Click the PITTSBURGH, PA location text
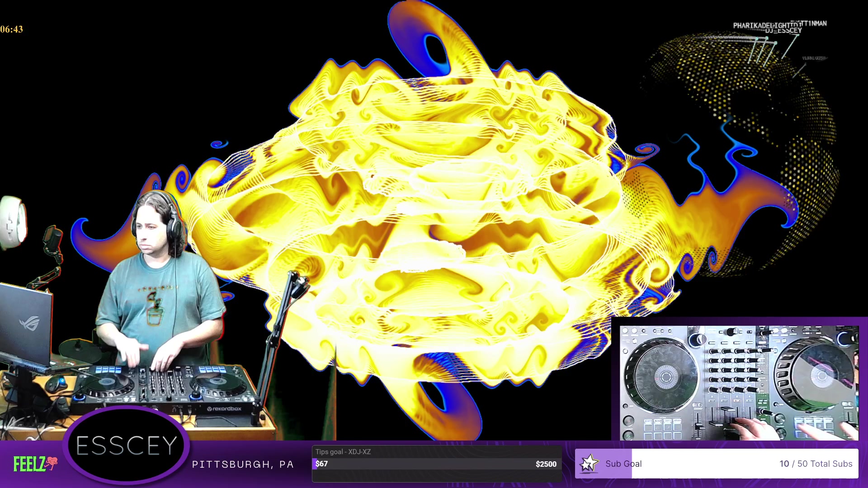 (x=243, y=465)
